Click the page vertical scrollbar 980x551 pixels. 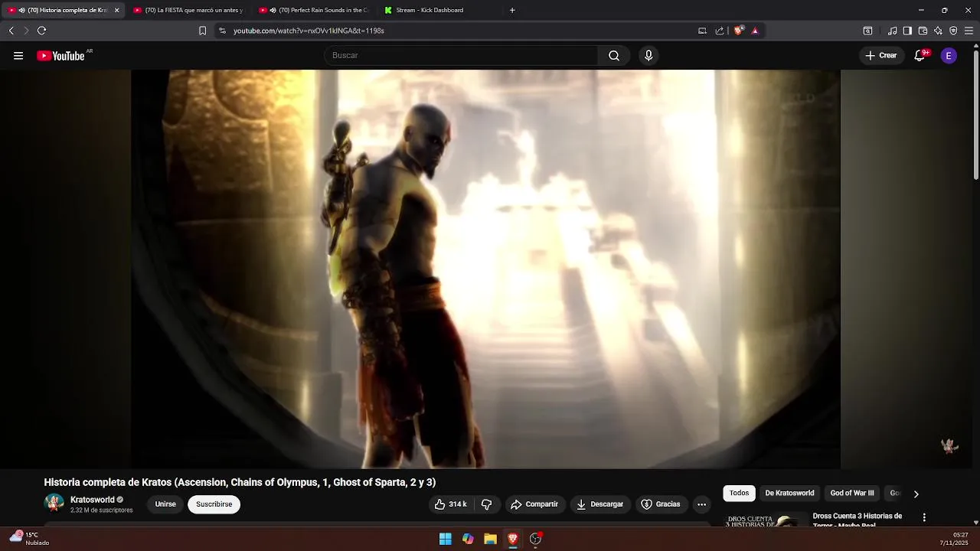tap(975, 113)
